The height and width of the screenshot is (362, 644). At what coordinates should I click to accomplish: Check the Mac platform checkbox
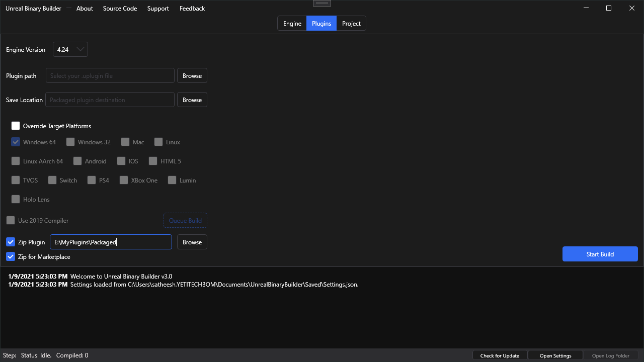[125, 142]
